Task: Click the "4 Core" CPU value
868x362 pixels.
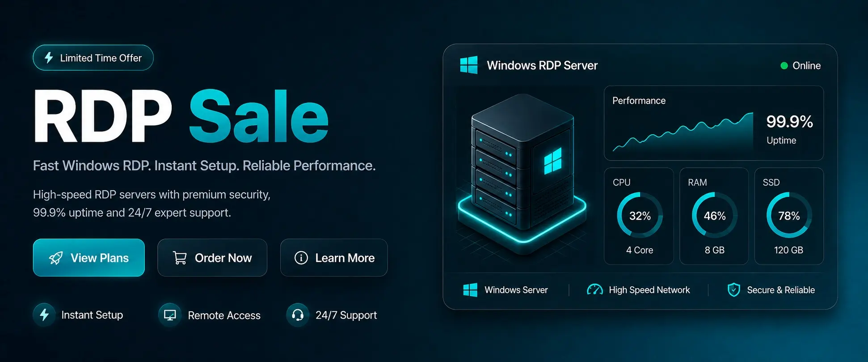Action: tap(640, 250)
